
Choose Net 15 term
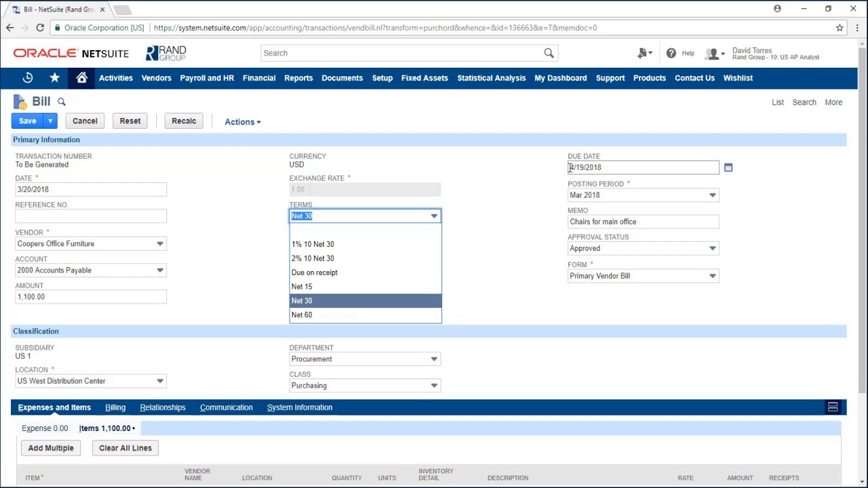pyautogui.click(x=366, y=287)
